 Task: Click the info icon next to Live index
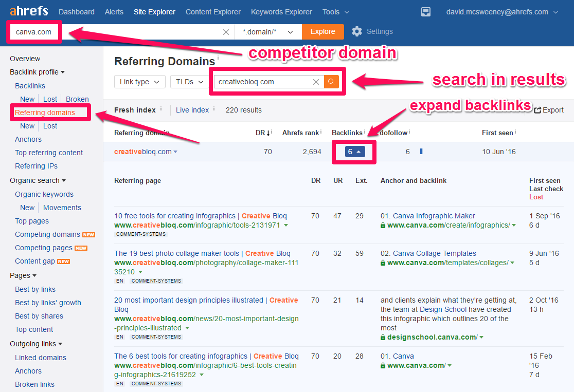point(214,108)
